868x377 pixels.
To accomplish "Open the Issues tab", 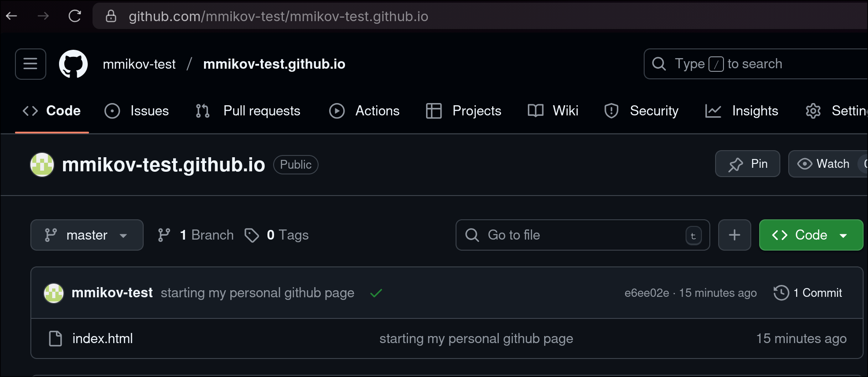I will tap(137, 111).
